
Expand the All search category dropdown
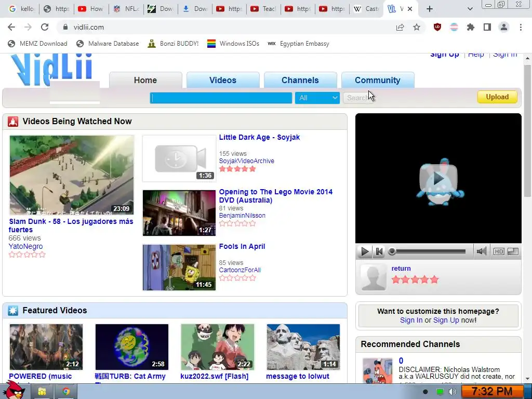(x=317, y=98)
